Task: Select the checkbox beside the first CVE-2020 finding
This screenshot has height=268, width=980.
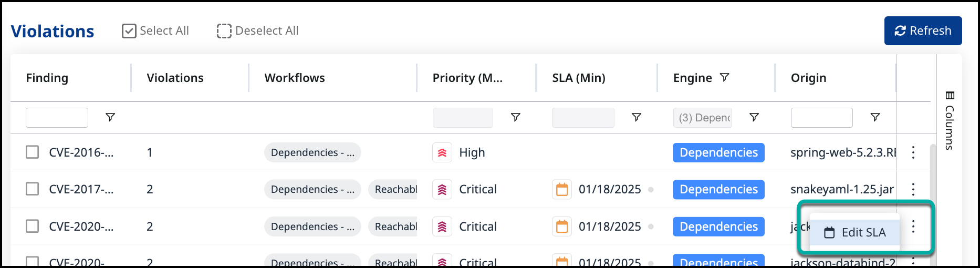Action: click(33, 226)
